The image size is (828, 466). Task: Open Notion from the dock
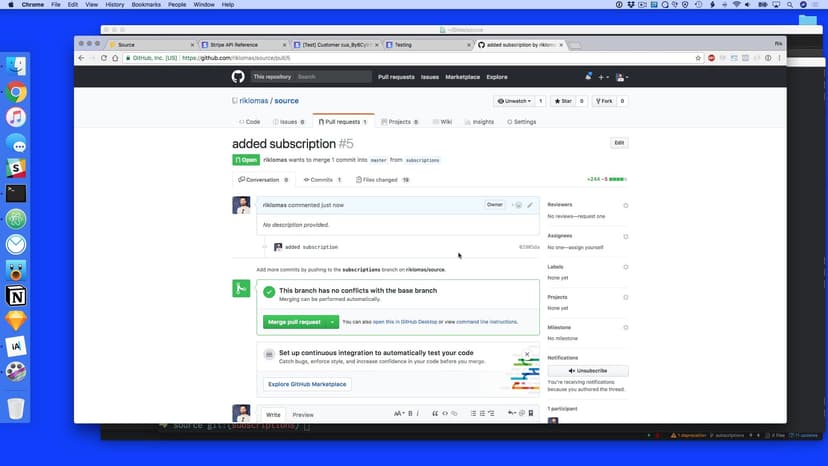coord(16,296)
